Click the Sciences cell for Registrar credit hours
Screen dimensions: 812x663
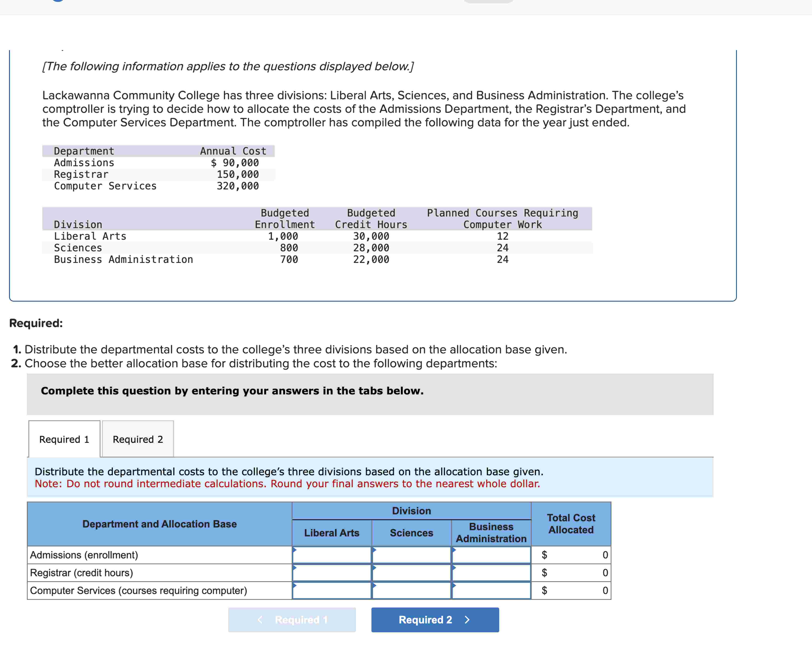[x=411, y=572]
